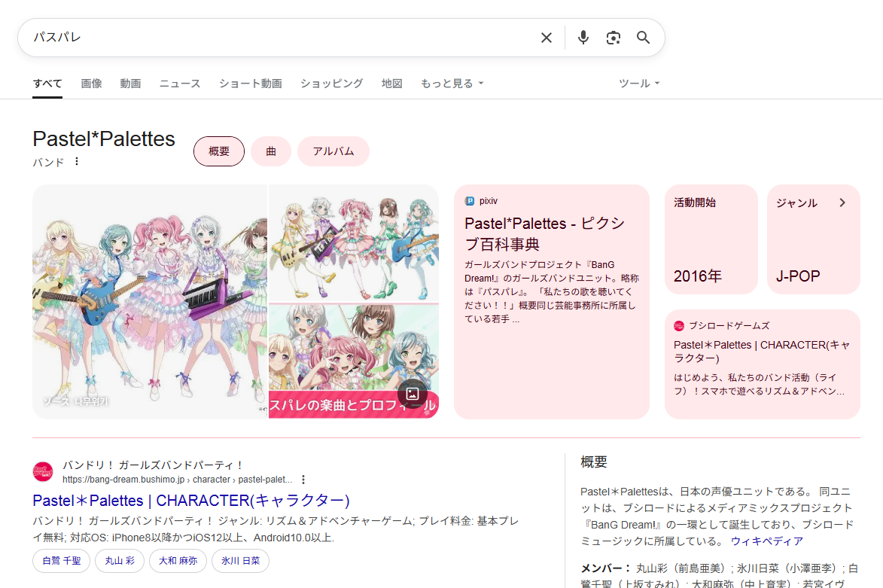Open search by image camera icon
Image resolution: width=883 pixels, height=588 pixels.
(x=614, y=38)
